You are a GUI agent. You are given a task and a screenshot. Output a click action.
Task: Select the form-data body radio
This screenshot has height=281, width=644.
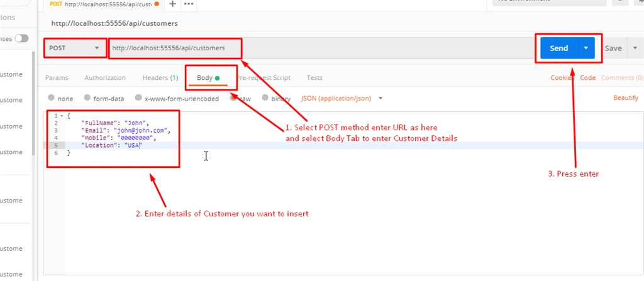(x=87, y=98)
